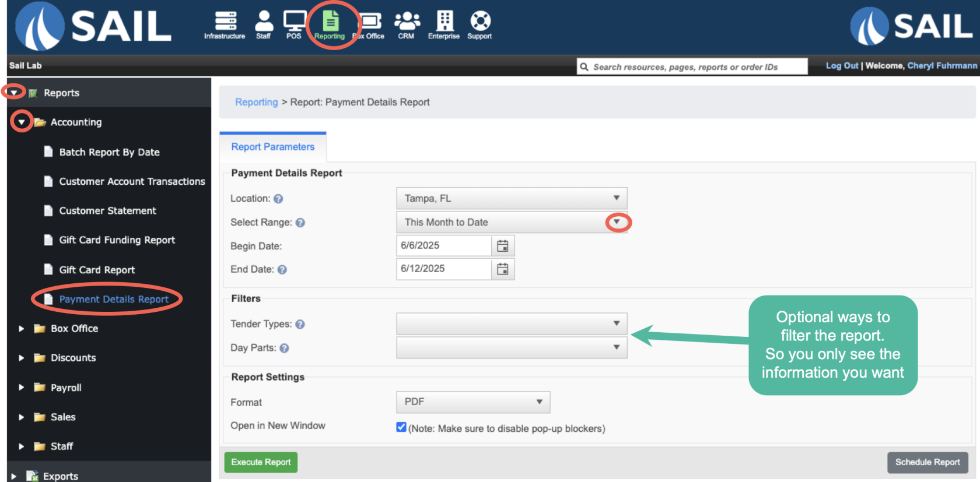Click the help icon beside Tender Types
Viewport: 980px width, 482px height.
(300, 325)
